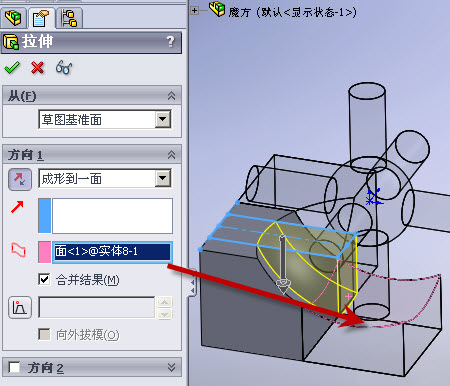Viewport: 450px width, 386px height.
Task: Uncheck the merge result (合并结果) checkbox
Action: [x=44, y=279]
